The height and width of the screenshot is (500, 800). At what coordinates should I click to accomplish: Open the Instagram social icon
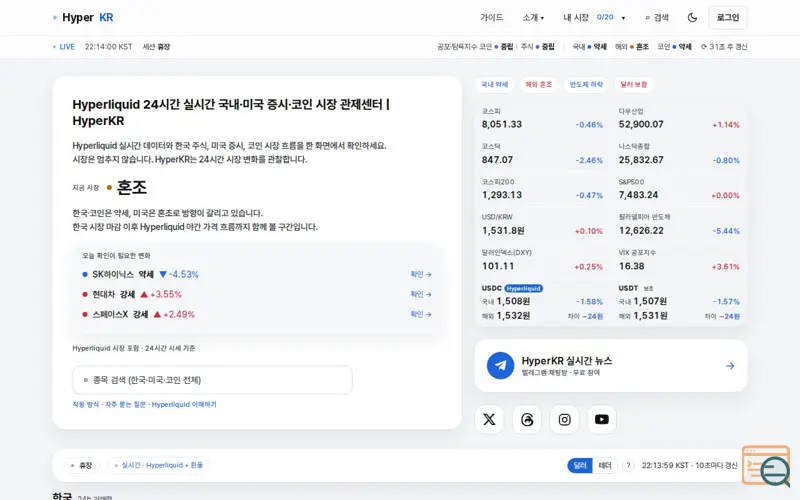click(564, 419)
